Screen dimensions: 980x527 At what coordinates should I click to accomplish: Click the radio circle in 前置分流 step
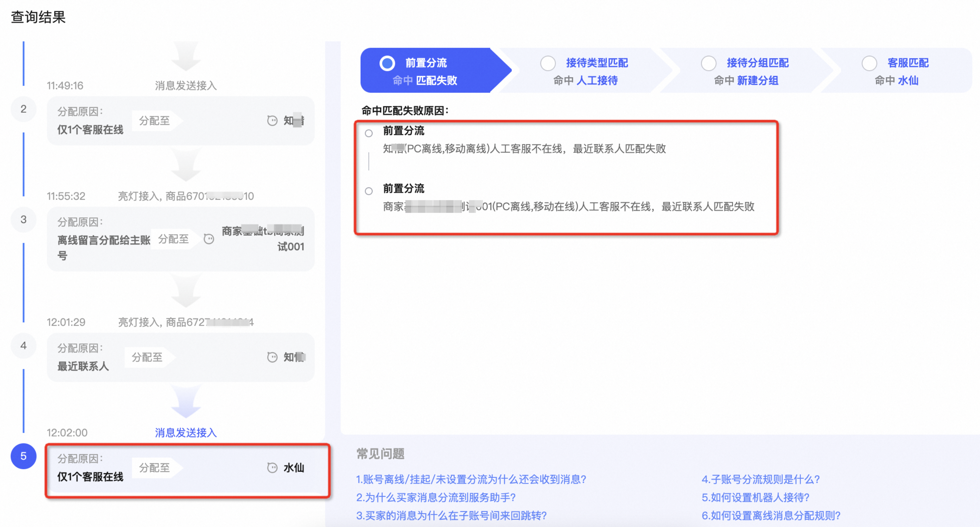pos(387,63)
